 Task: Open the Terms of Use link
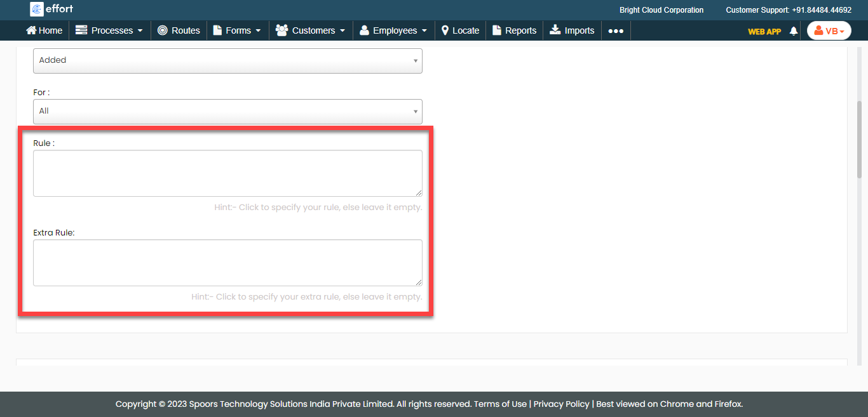pos(500,404)
